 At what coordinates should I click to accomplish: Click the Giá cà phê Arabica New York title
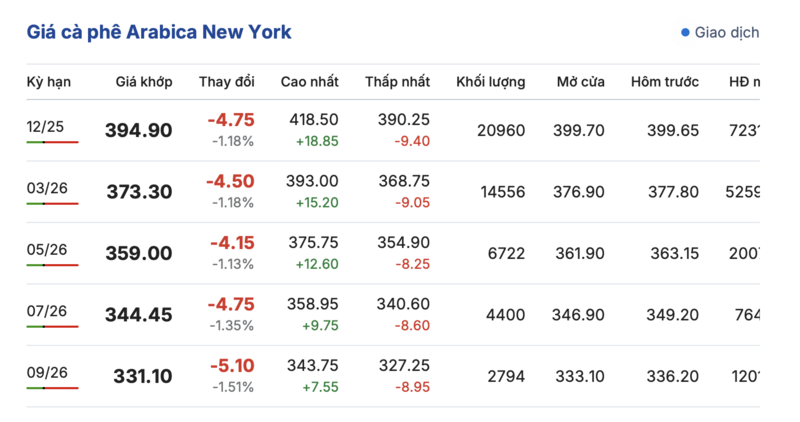point(159,32)
